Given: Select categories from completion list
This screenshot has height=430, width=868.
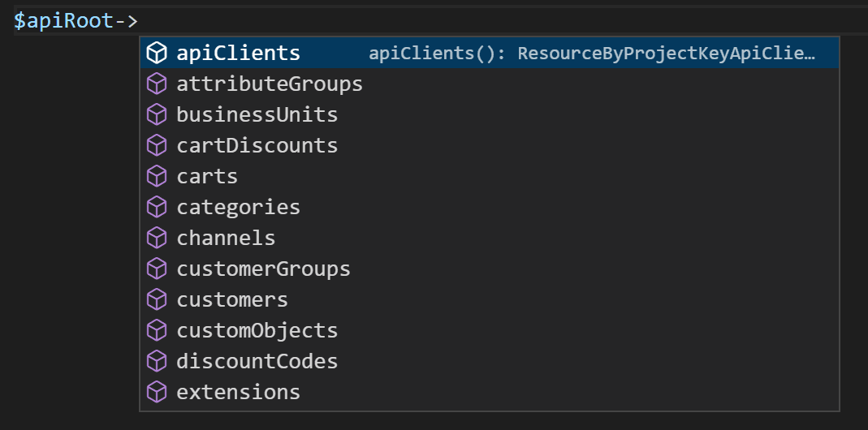Looking at the screenshot, I should pos(238,208).
